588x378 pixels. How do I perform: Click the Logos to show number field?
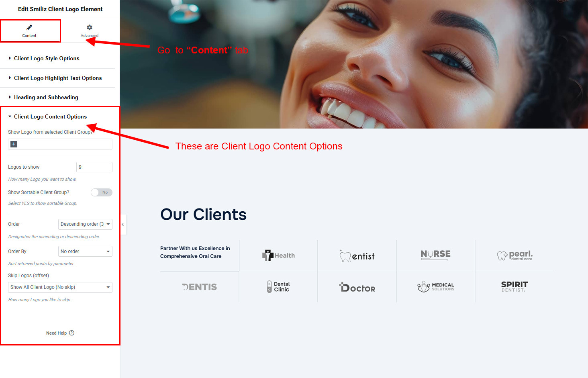click(x=94, y=167)
